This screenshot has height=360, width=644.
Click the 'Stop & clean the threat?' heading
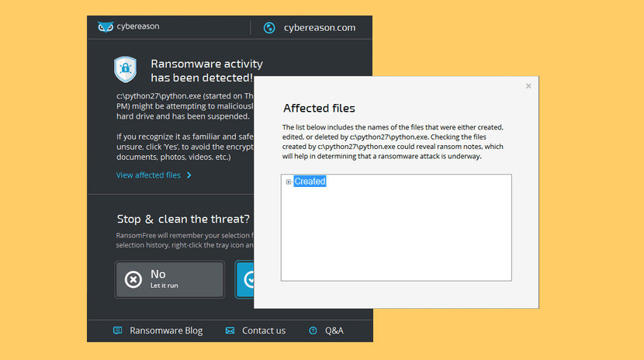pos(183,219)
